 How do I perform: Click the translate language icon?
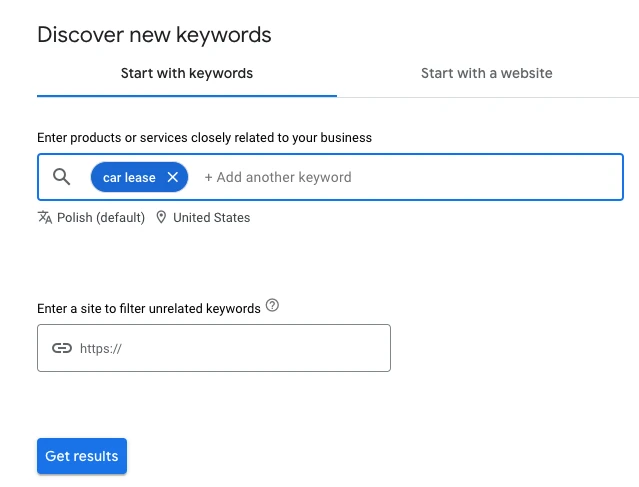pyautogui.click(x=44, y=217)
